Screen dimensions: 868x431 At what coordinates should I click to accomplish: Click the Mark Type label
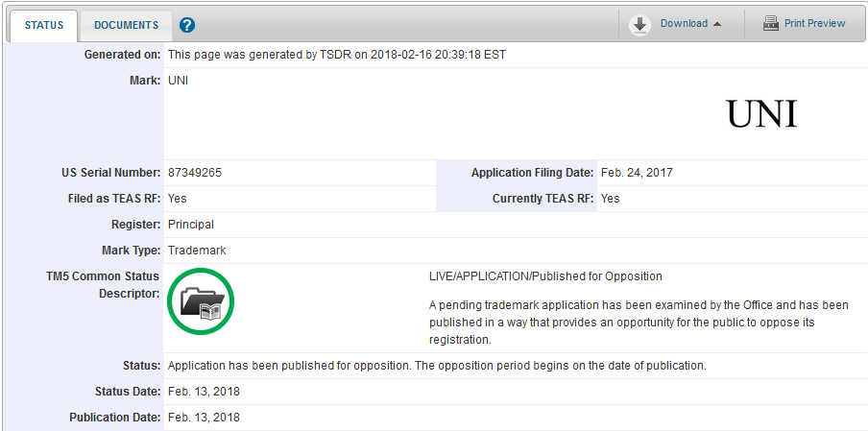(132, 251)
